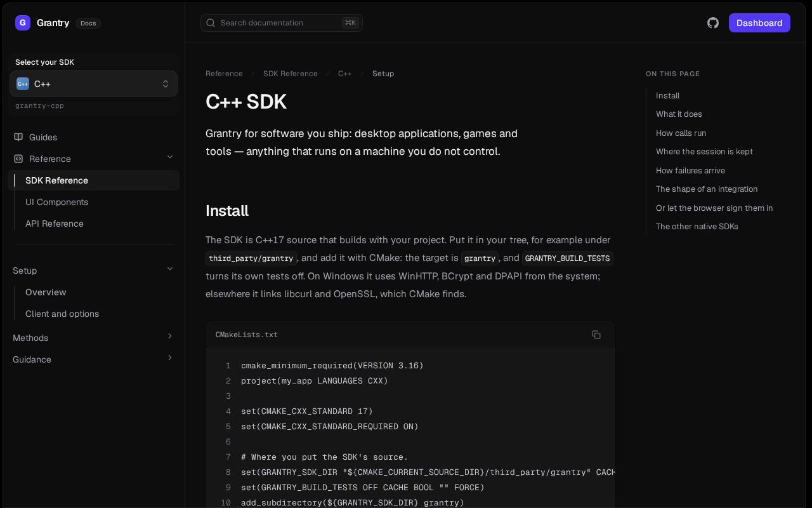This screenshot has height=508, width=812.
Task: Jump to What it does section
Action: (679, 114)
